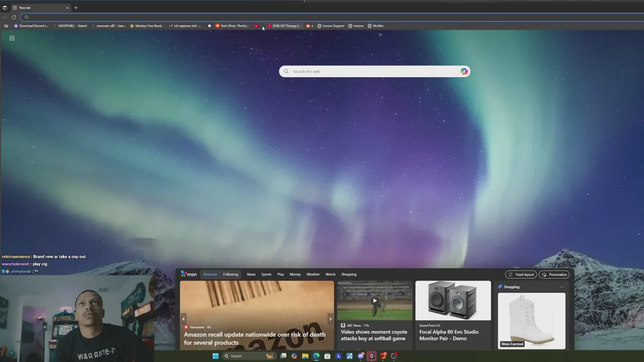Viewport: 644px width, 362px height.
Task: Open the McAfee bookmark
Action: 375,26
